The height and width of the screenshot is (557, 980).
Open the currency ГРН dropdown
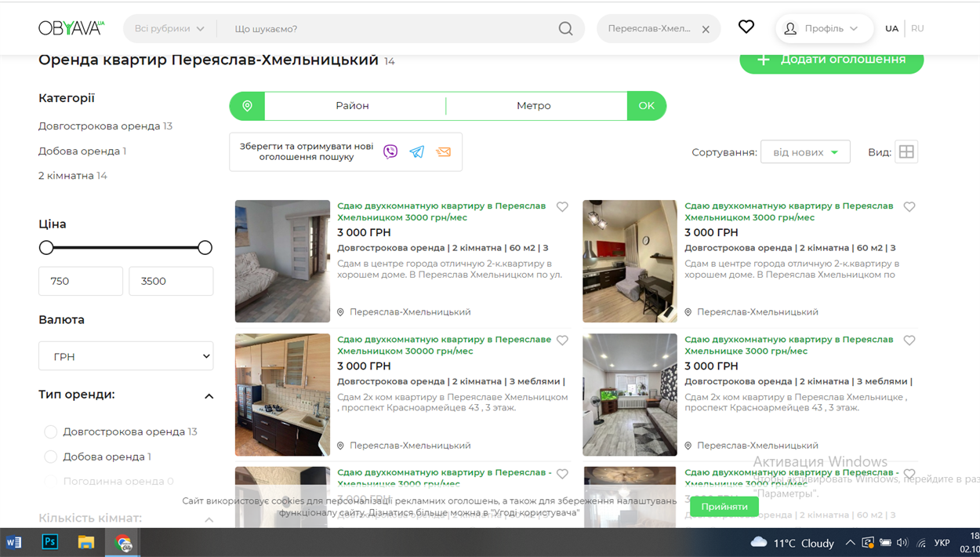click(x=126, y=356)
